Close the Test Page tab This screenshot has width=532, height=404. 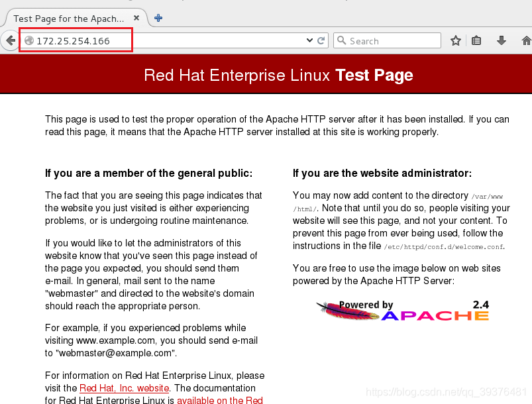coord(136,18)
